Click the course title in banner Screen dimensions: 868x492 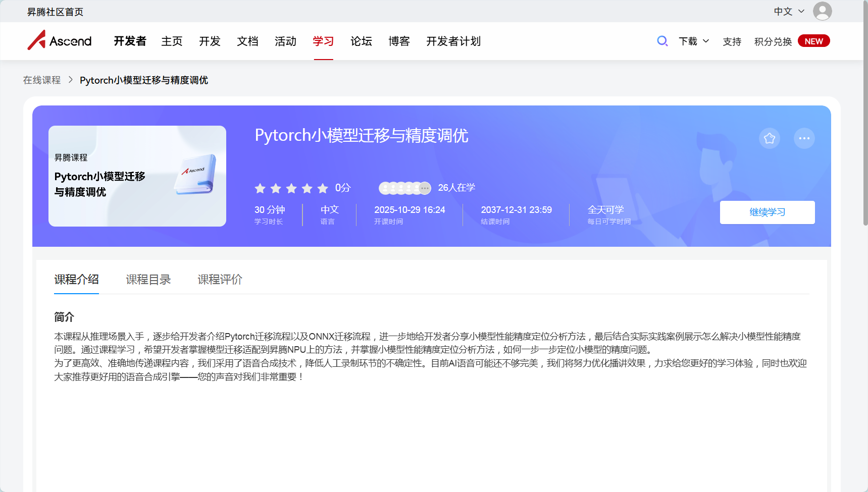(362, 135)
